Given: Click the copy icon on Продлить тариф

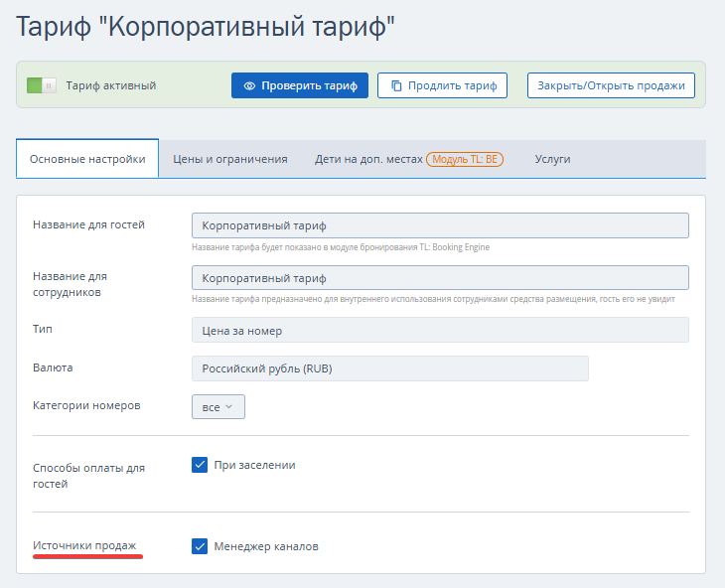Looking at the screenshot, I should pos(396,86).
